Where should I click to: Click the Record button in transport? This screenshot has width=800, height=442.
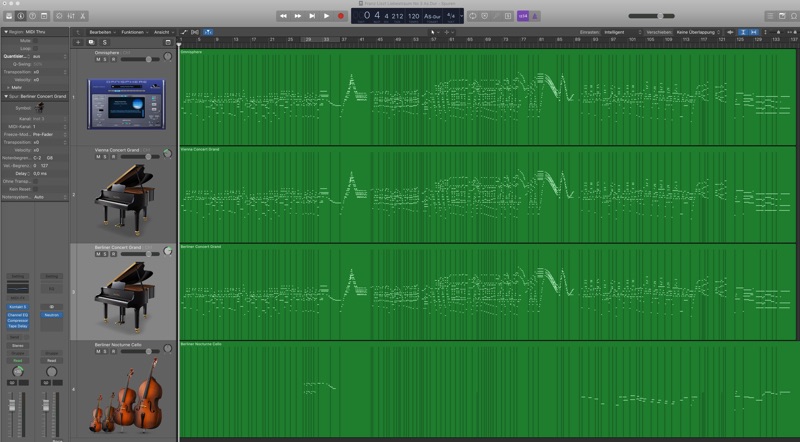(x=340, y=16)
